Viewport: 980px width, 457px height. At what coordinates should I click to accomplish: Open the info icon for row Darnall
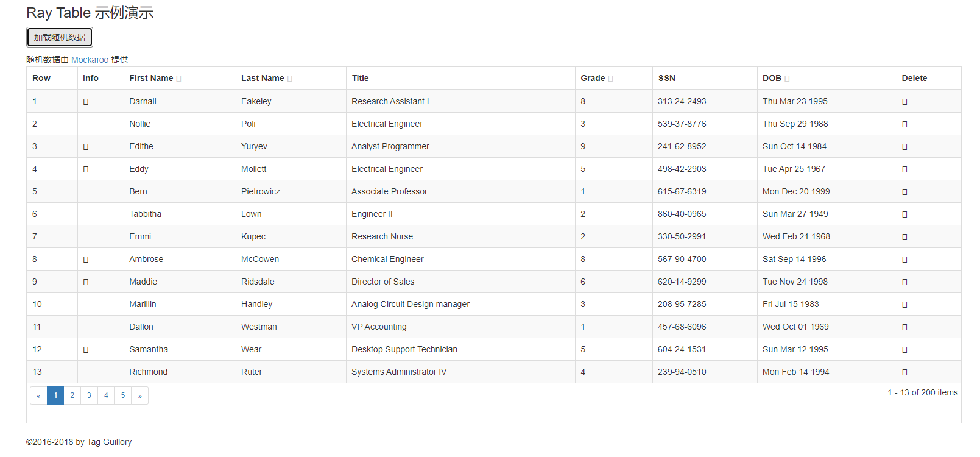coord(86,102)
